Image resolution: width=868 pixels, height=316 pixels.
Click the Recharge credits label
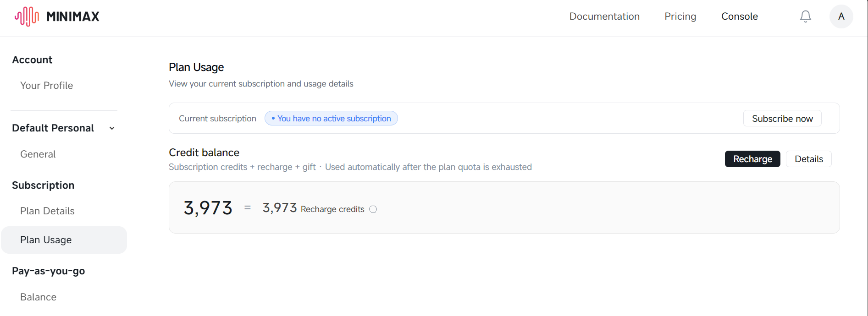[x=332, y=209]
